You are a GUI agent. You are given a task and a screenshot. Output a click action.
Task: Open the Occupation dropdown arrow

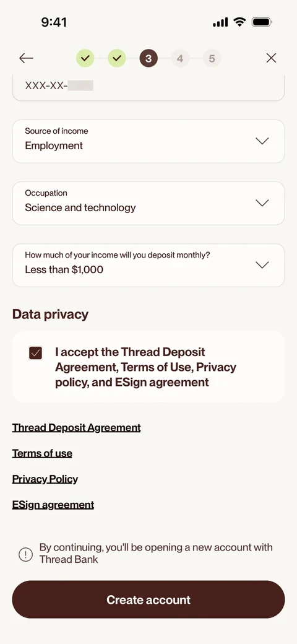tap(262, 203)
